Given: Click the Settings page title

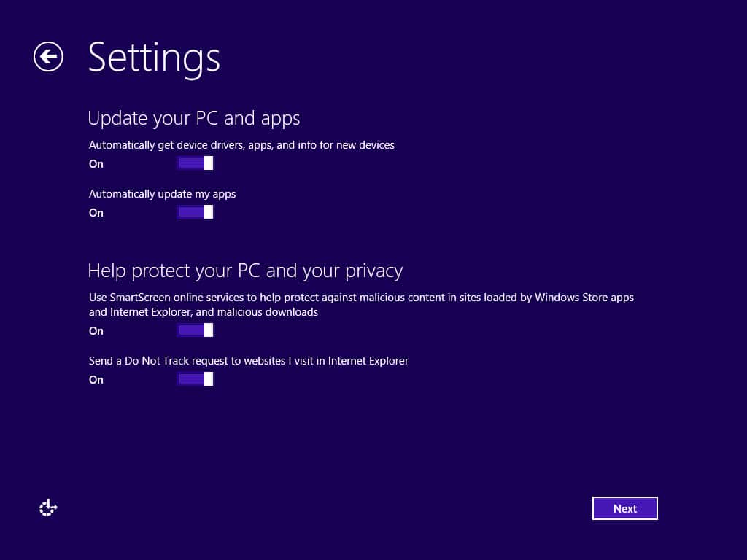Looking at the screenshot, I should 154,58.
